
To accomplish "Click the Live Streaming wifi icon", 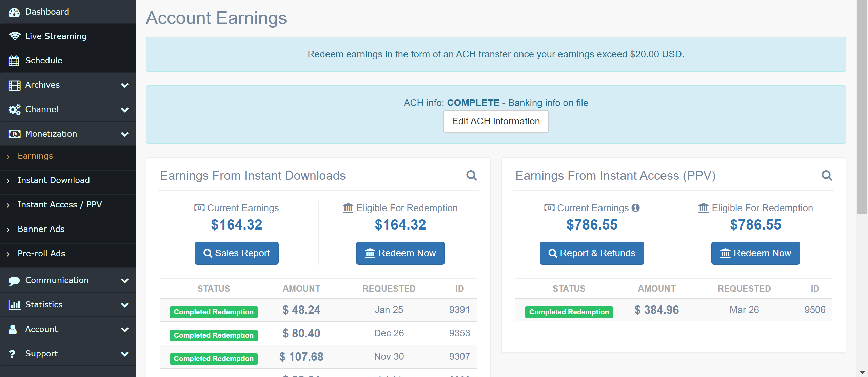I will [14, 36].
